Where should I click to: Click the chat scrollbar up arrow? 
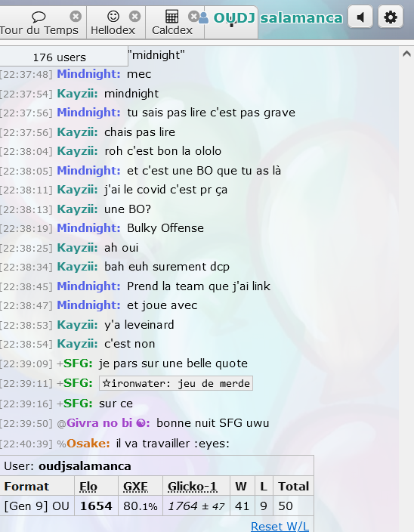(406, 54)
